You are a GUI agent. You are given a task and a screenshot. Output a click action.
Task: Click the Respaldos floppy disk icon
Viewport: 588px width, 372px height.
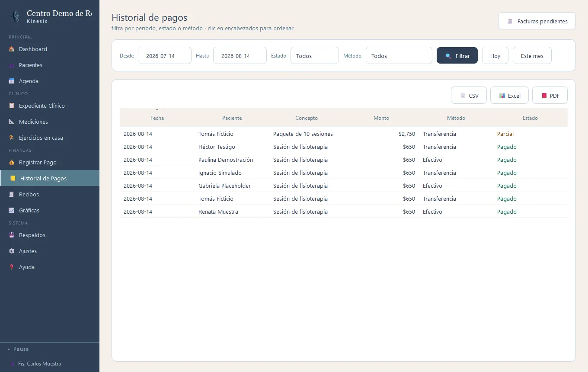pyautogui.click(x=12, y=235)
